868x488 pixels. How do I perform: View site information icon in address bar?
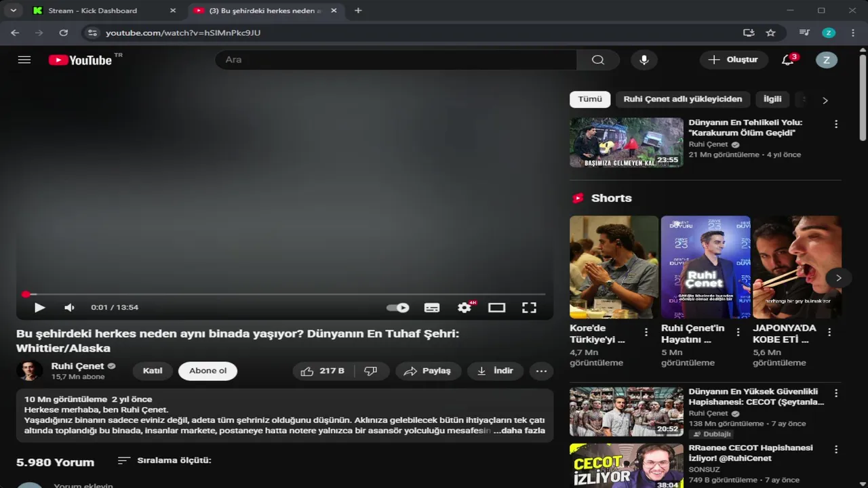pyautogui.click(x=93, y=33)
